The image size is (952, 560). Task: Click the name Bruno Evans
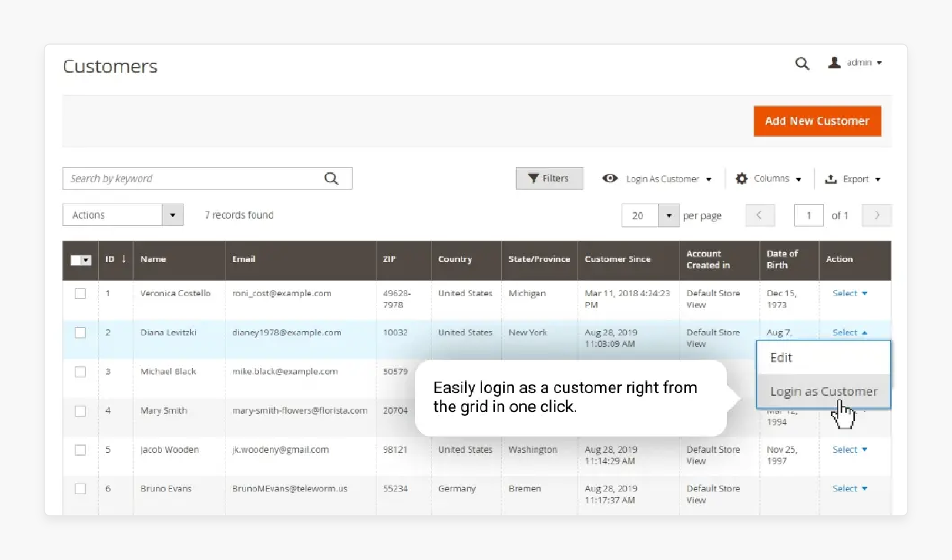pos(166,488)
